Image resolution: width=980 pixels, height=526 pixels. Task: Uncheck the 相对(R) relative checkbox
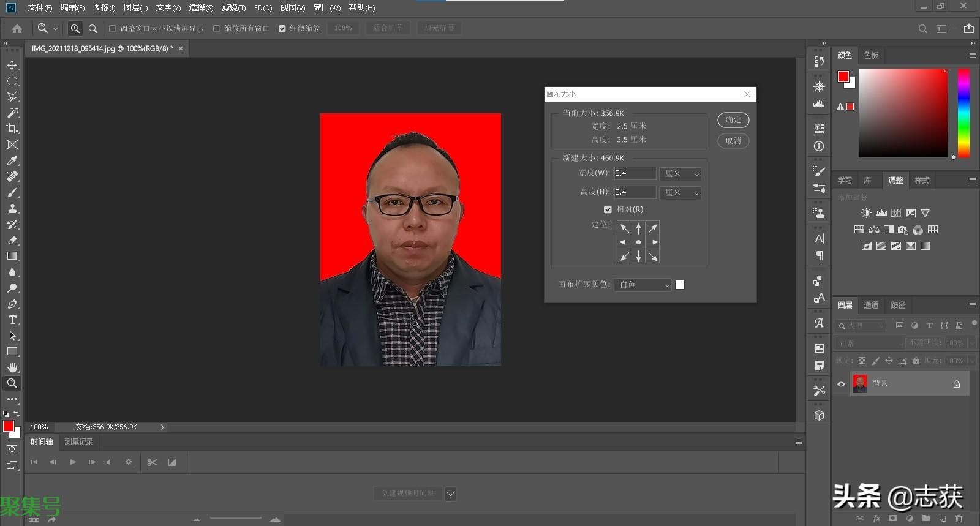[x=608, y=209]
